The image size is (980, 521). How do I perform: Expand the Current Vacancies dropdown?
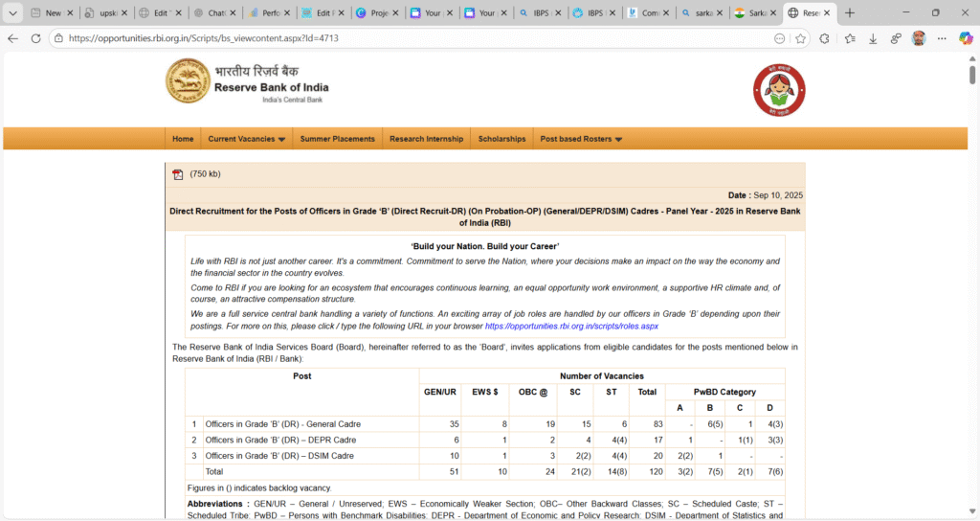click(246, 139)
